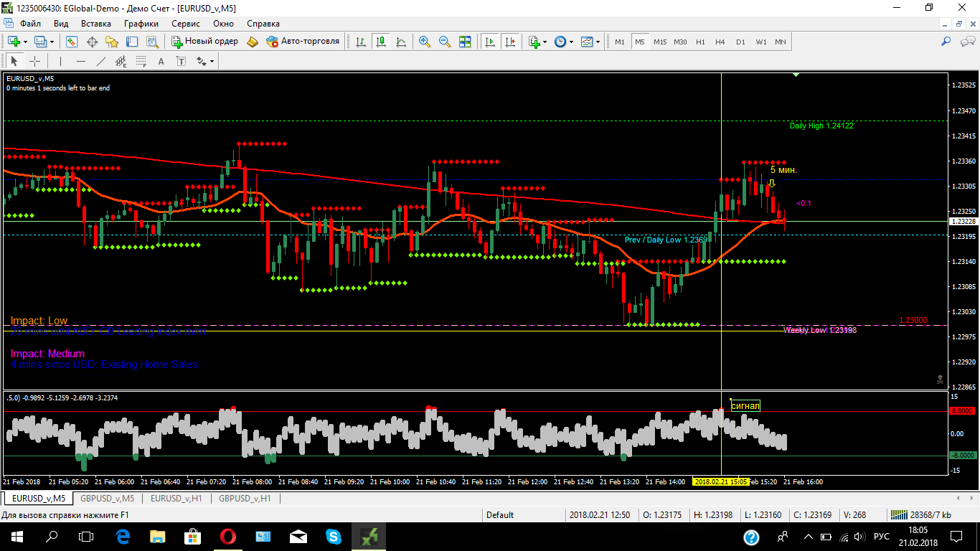This screenshot has width=980, height=551.
Task: Open search magnifier at top right
Action: pos(946,42)
